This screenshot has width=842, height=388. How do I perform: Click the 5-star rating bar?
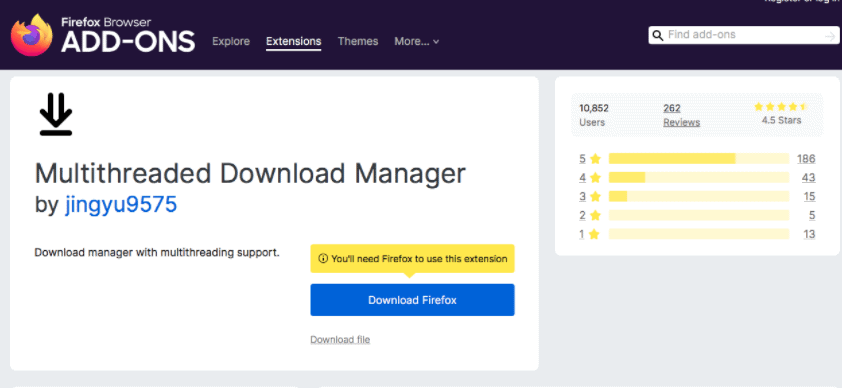tap(699, 158)
